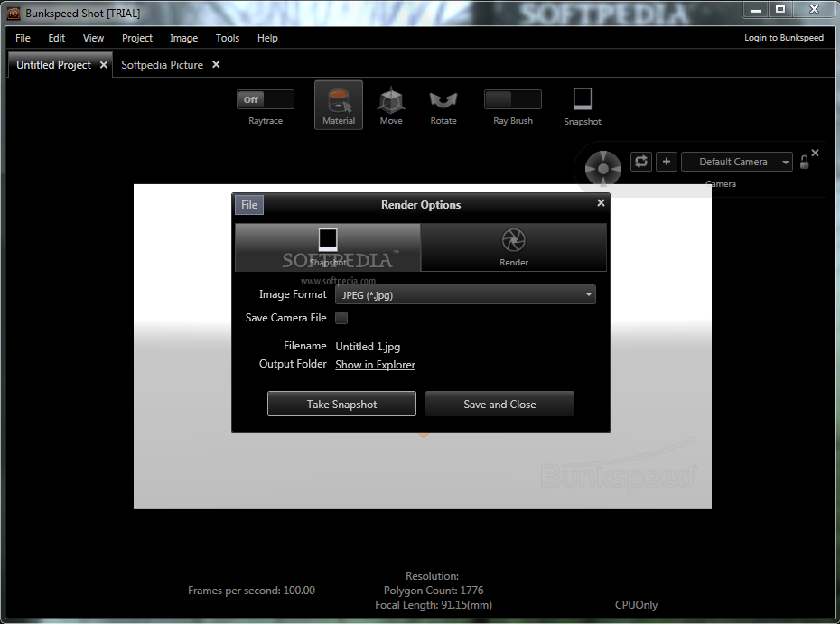Switch to the Snapshot tab in dialog

[328, 247]
